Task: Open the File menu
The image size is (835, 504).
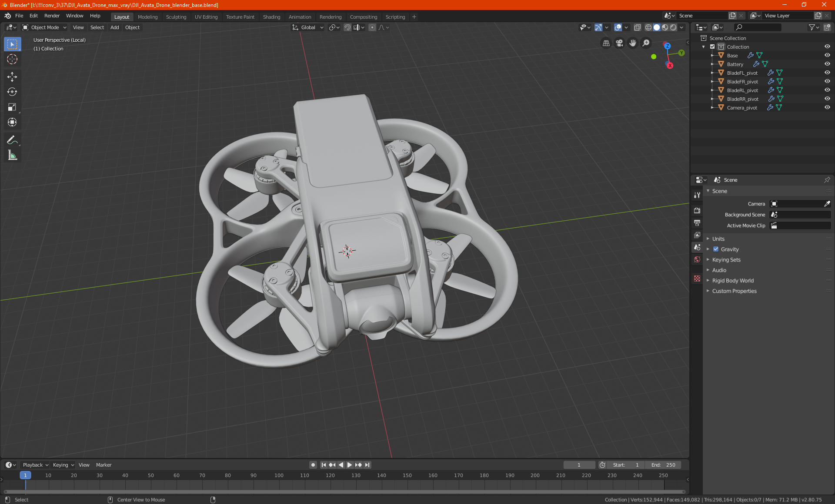Action: pos(19,16)
